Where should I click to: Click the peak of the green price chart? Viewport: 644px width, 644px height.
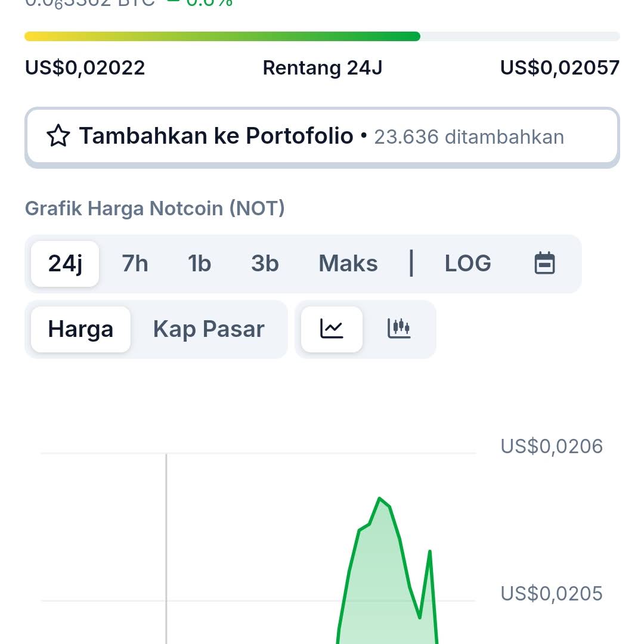[x=379, y=498]
